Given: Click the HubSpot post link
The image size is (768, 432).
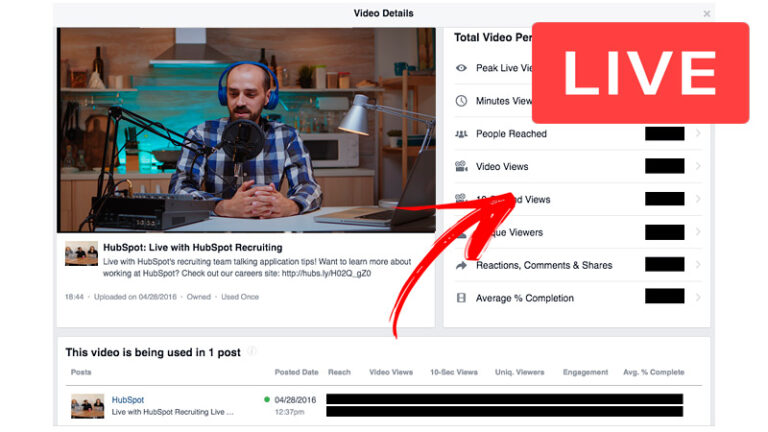Looking at the screenshot, I should click(x=128, y=400).
